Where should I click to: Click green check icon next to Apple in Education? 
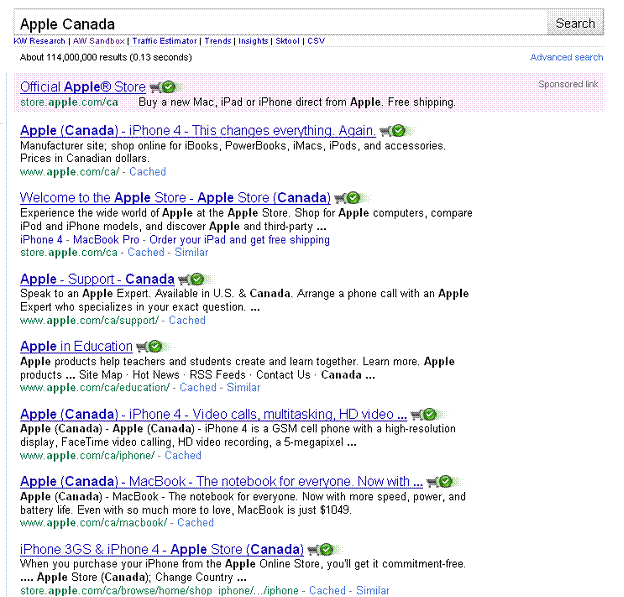coord(154,347)
